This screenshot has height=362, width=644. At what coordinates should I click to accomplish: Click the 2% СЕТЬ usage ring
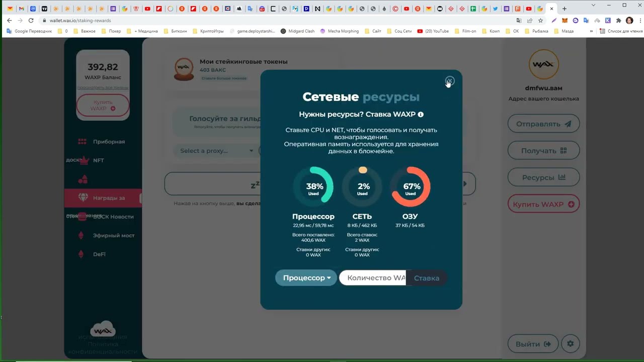point(362,187)
